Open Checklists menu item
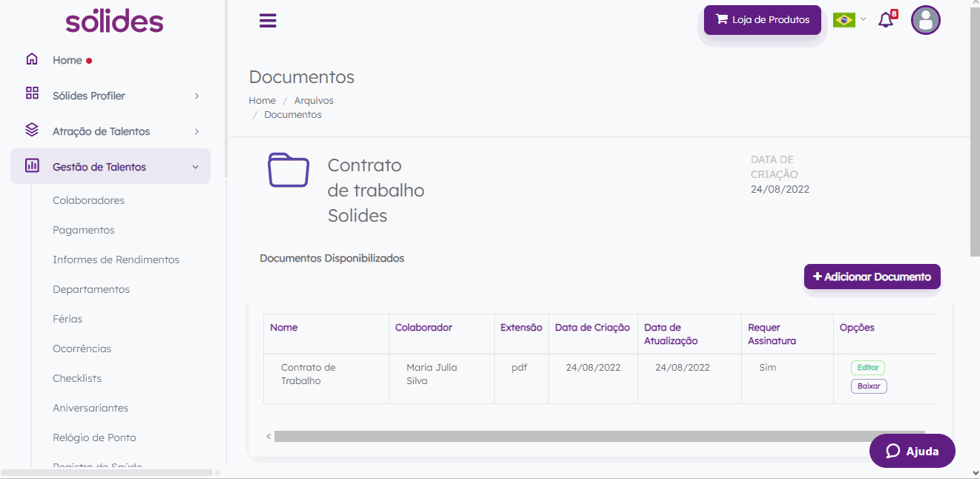980x479 pixels. [x=77, y=378]
